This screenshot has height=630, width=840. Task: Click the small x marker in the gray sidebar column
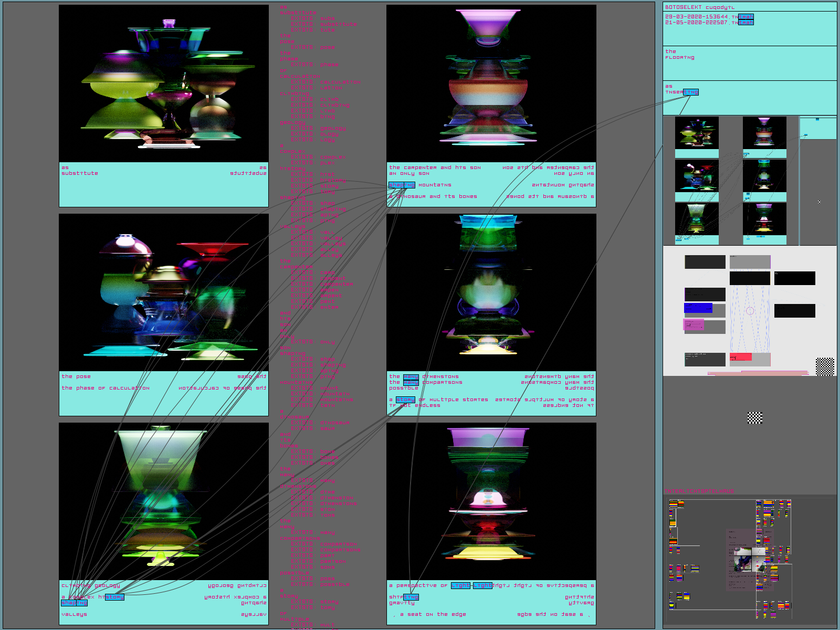[x=819, y=202]
